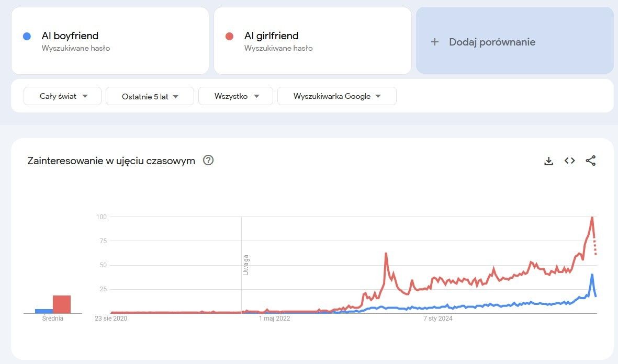Click the Uwaga note marker on the chart
The height and width of the screenshot is (364, 618).
(245, 265)
